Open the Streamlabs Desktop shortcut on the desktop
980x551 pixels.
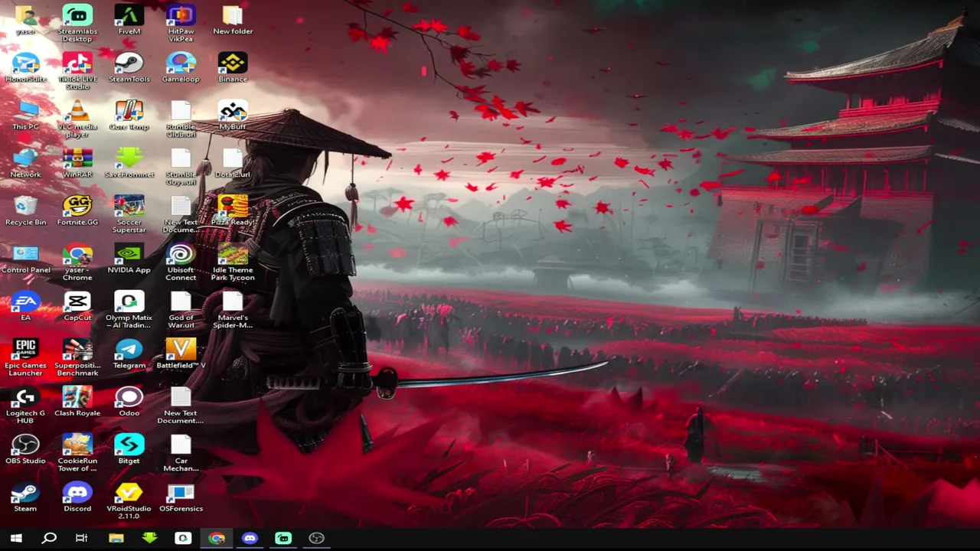coord(77,23)
